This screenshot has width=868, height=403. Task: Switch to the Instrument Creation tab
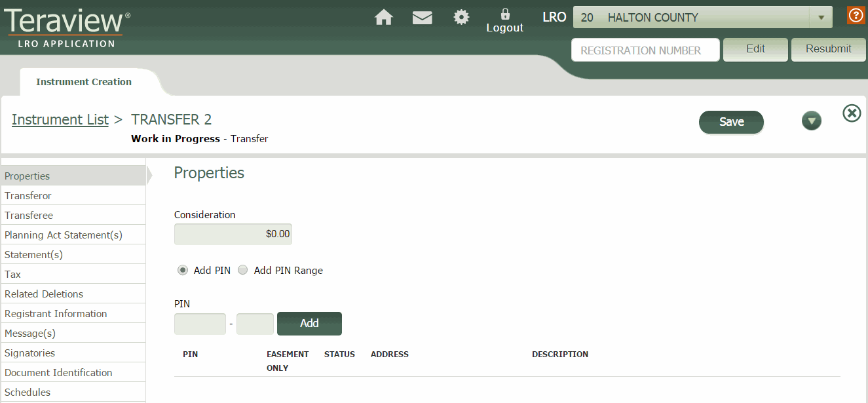84,82
